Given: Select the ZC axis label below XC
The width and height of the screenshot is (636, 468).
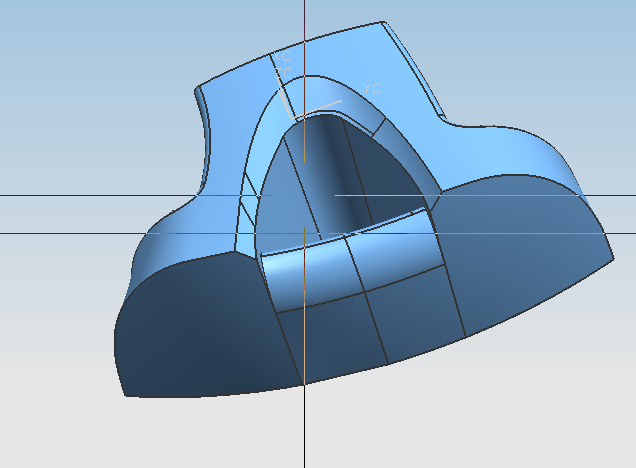Looking at the screenshot, I should coord(284,73).
